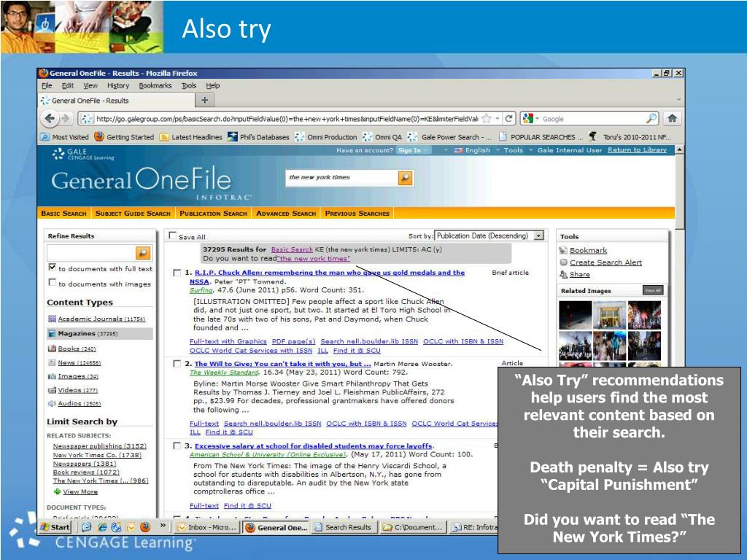This screenshot has height=560, width=747.
Task: Click the Google search magnifier icon
Action: tap(651, 118)
